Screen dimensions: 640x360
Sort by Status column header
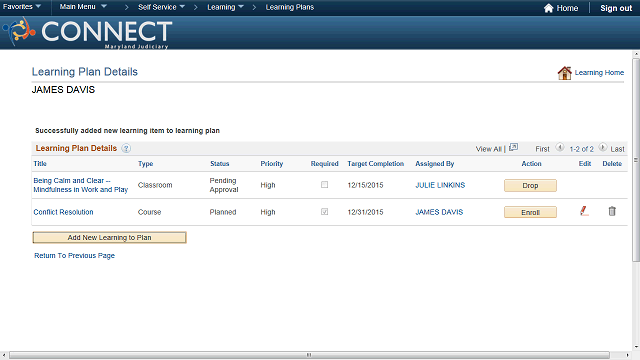(220, 164)
